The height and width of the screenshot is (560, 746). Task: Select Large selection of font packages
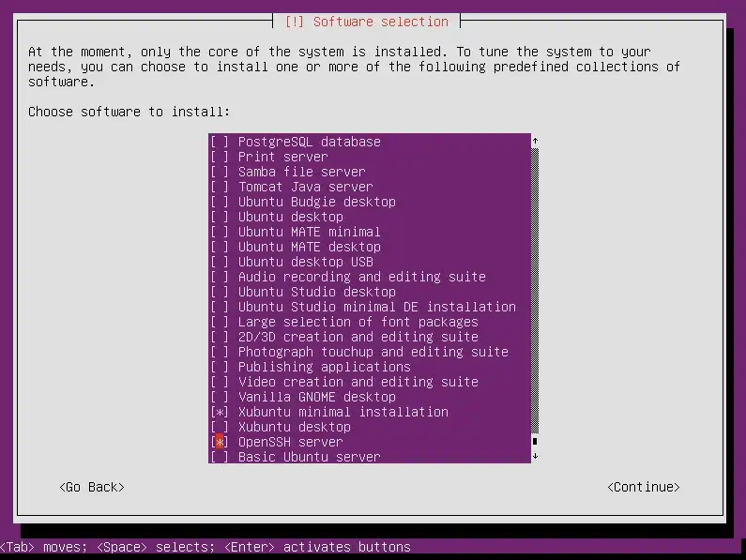pyautogui.click(x=358, y=322)
